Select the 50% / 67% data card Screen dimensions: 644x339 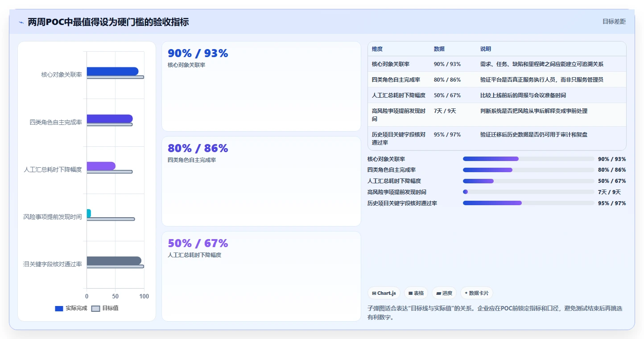pos(261,276)
